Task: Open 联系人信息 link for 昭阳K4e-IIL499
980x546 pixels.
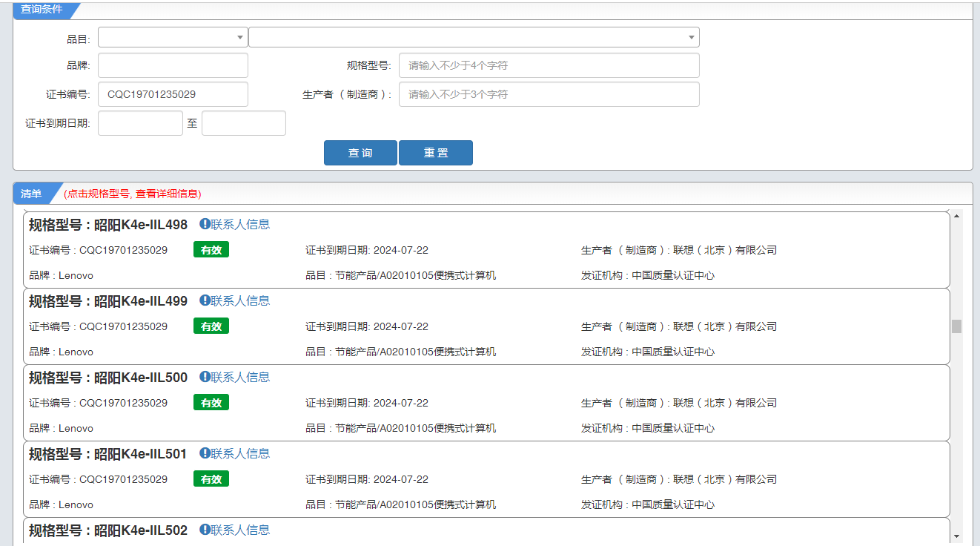Action: pos(240,300)
